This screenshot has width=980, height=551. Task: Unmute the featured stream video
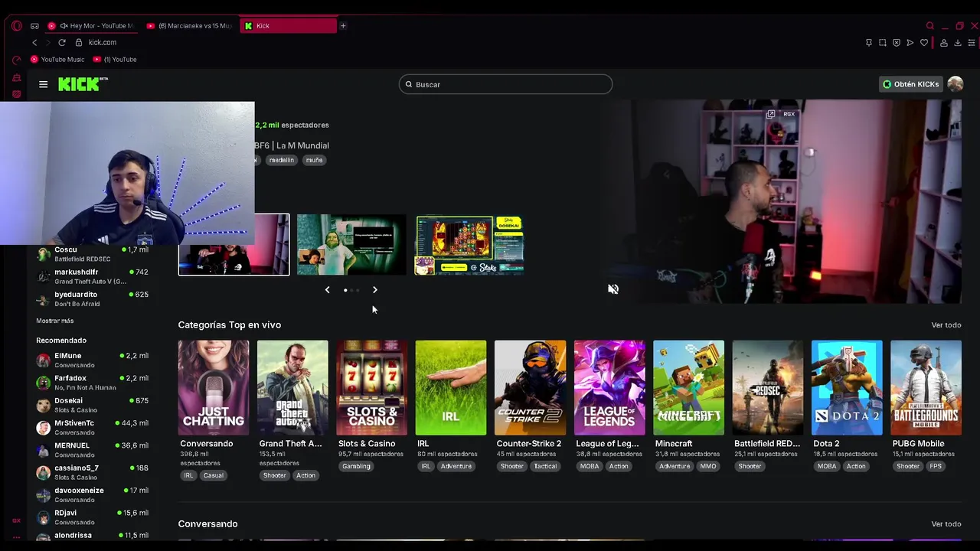point(613,289)
